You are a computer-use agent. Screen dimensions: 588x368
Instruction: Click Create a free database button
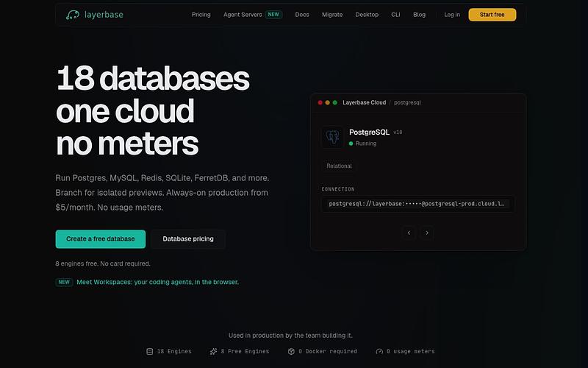pyautogui.click(x=101, y=238)
